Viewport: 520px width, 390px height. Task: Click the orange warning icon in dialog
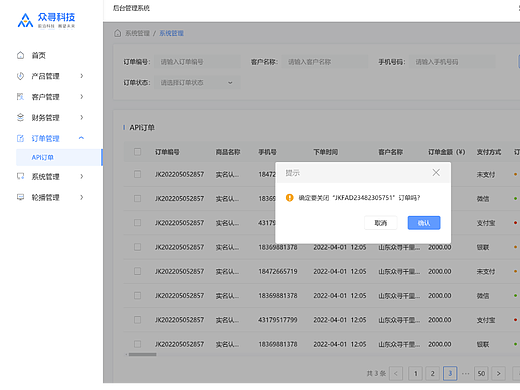pyautogui.click(x=289, y=198)
